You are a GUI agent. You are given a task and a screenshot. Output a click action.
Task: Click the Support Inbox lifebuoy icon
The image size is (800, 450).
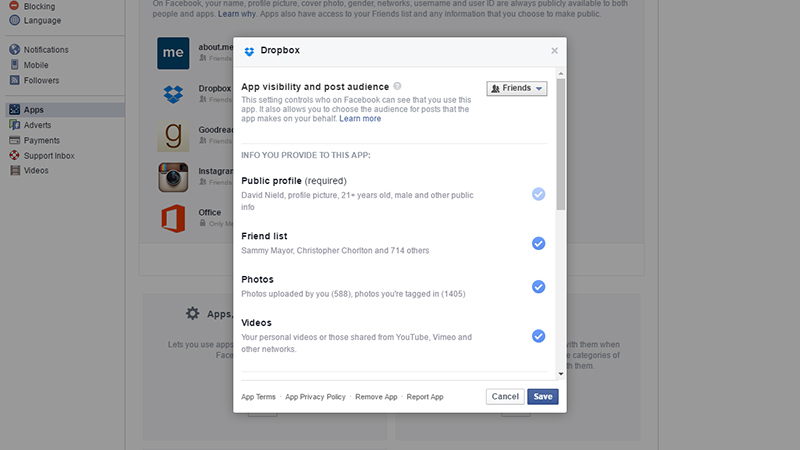point(14,155)
